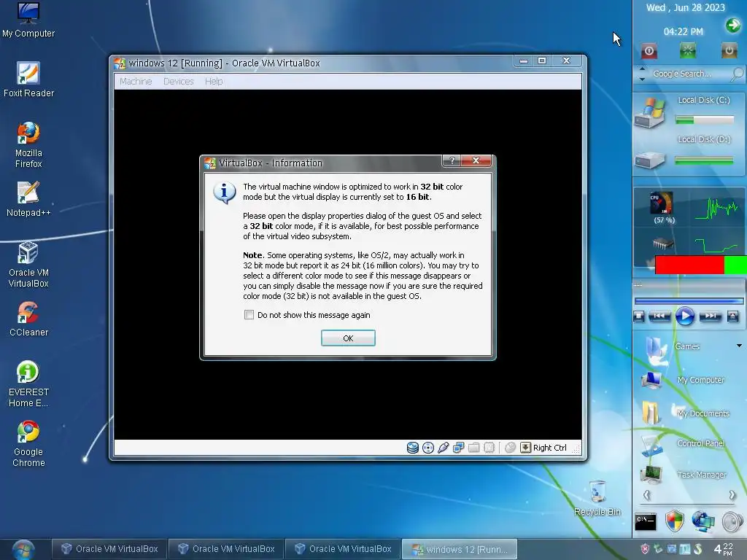Click the Right Ctrl host key indicator
The width and height of the screenshot is (747, 560).
click(543, 448)
